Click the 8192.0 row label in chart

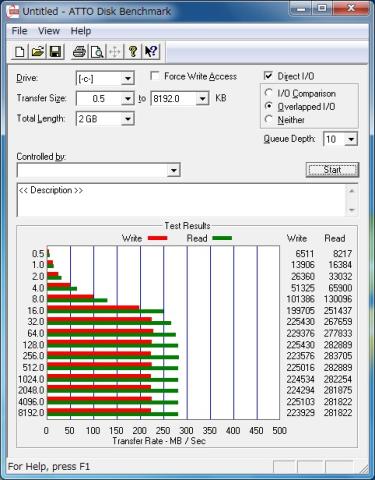coord(31,413)
